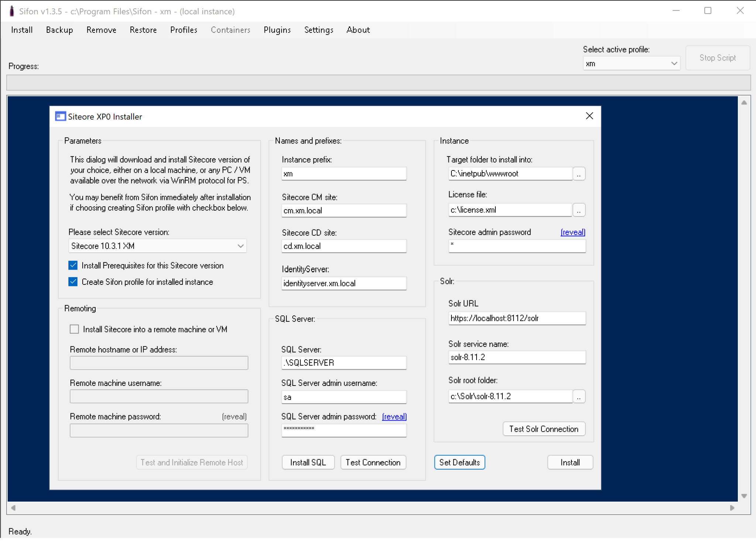
Task: Open the Backup menu
Action: click(x=59, y=30)
